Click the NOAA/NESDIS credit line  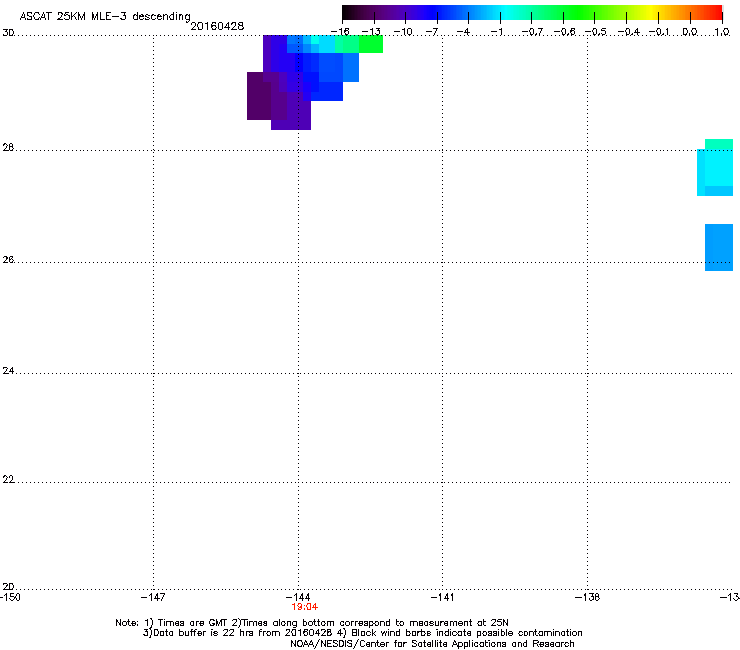(x=432, y=644)
